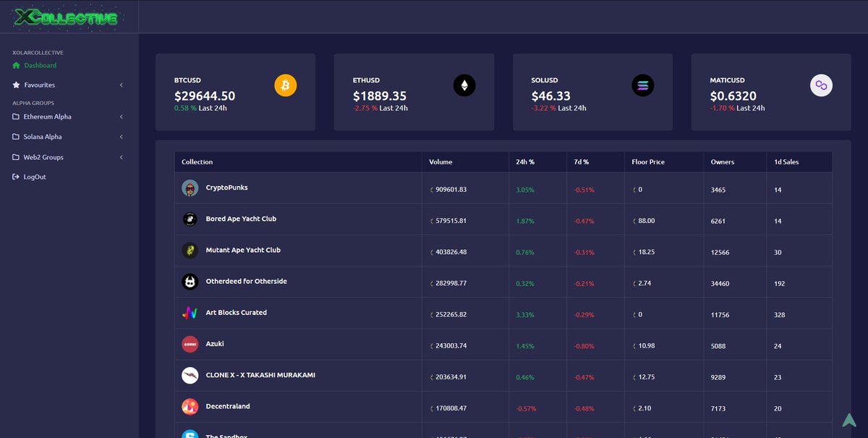Open the Bored Ape Yacht Club name
The image size is (868, 438).
click(241, 219)
